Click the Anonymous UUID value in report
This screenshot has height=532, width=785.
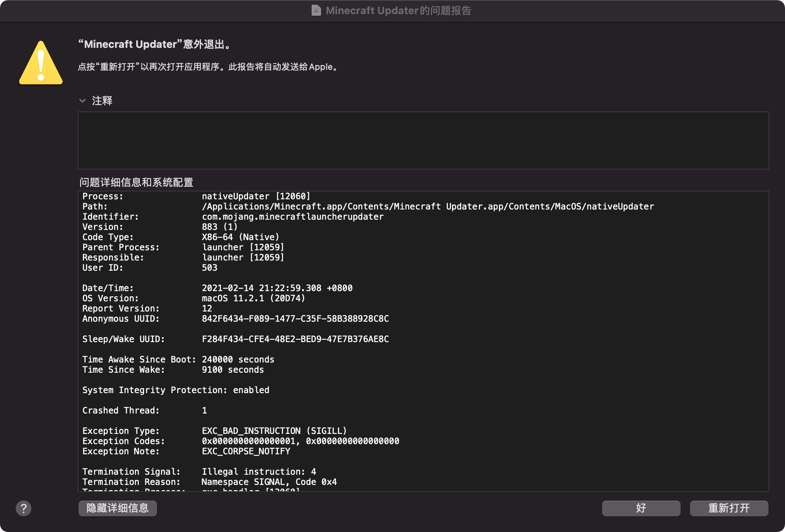tap(295, 319)
